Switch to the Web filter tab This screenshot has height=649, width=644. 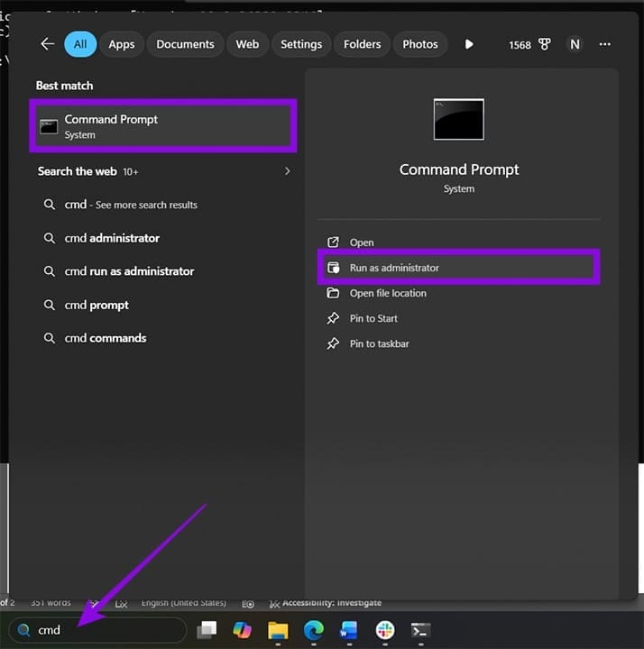[x=247, y=44]
